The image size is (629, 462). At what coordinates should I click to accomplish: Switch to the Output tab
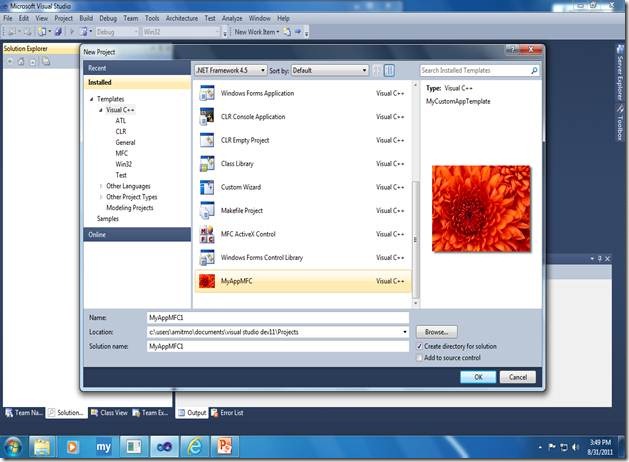tap(192, 413)
